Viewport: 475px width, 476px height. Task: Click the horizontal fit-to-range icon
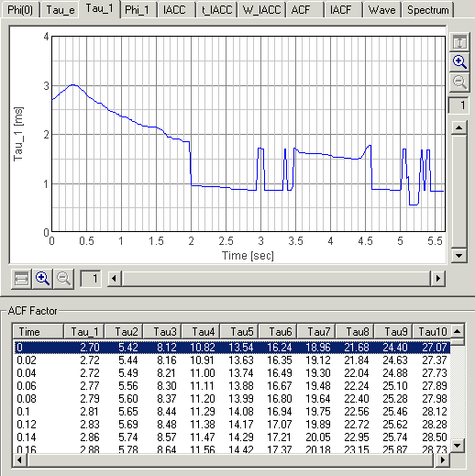21,279
